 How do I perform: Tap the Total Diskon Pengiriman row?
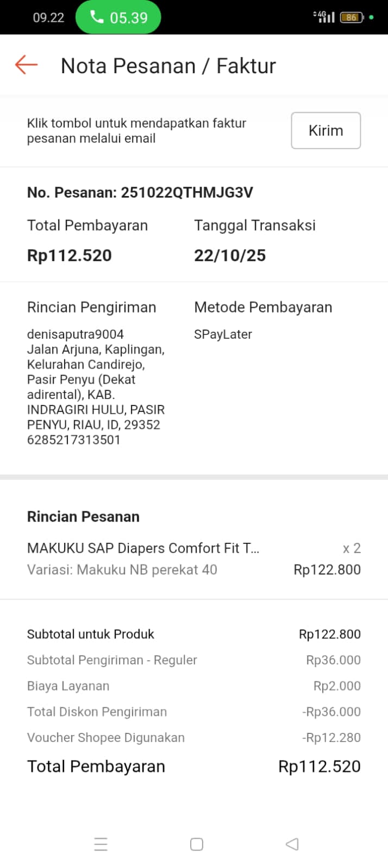(97, 712)
